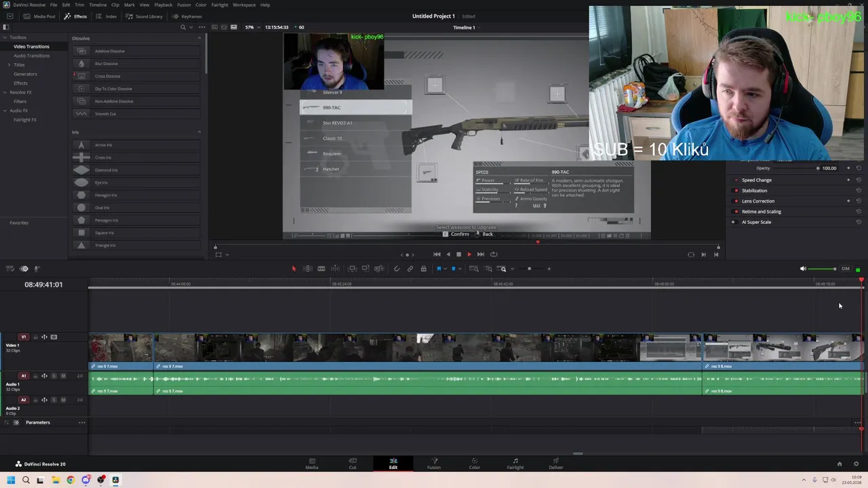Jump to first frame in viewer
This screenshot has height=488, width=868.
coord(437,254)
